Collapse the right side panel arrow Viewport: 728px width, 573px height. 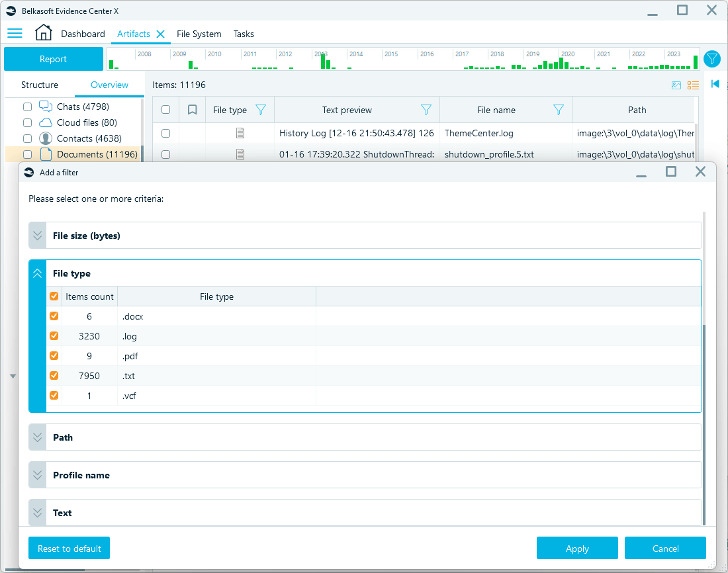[715, 84]
